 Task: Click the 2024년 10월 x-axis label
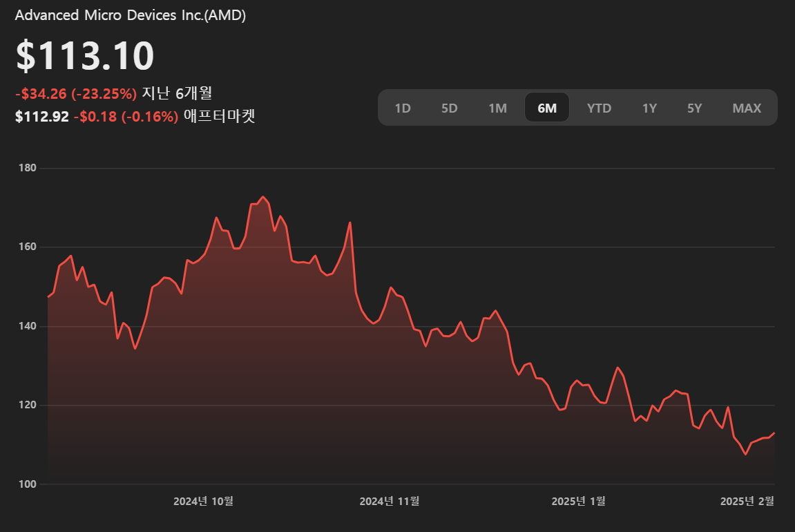(x=203, y=501)
